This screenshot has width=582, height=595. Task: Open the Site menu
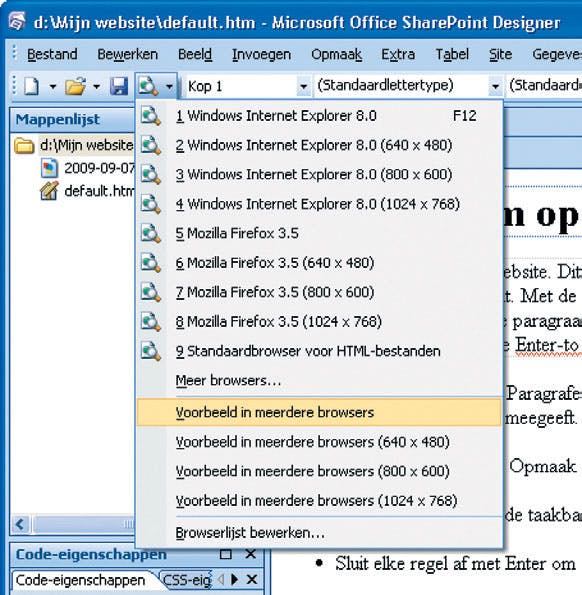click(x=500, y=54)
